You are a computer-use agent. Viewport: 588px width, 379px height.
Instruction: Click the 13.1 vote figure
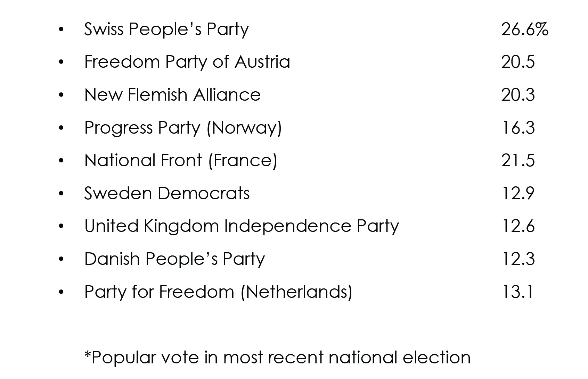517,292
